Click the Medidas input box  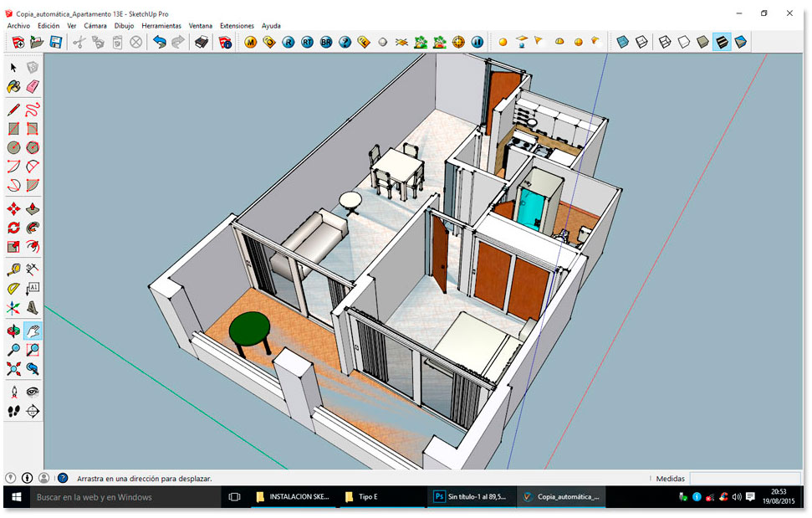746,478
